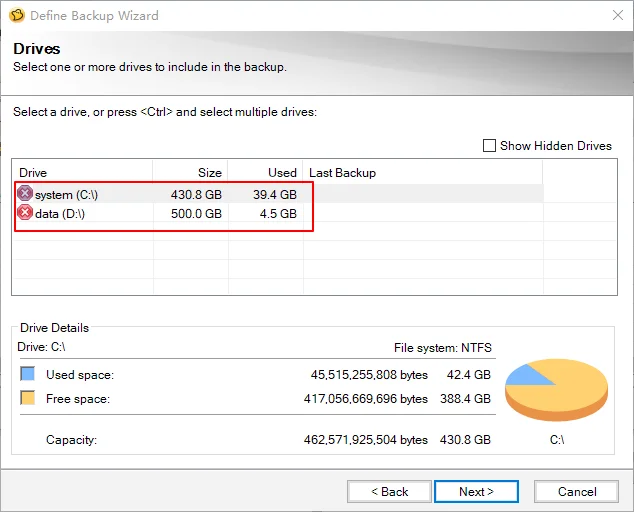Sort by the Used column header
This screenshot has width=634, height=512.
coord(266,173)
